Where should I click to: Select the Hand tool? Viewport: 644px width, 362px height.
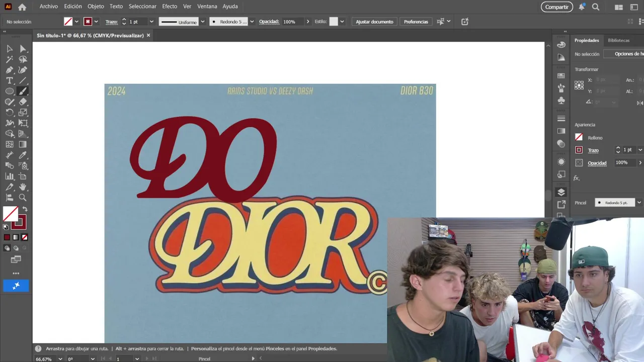click(x=23, y=187)
